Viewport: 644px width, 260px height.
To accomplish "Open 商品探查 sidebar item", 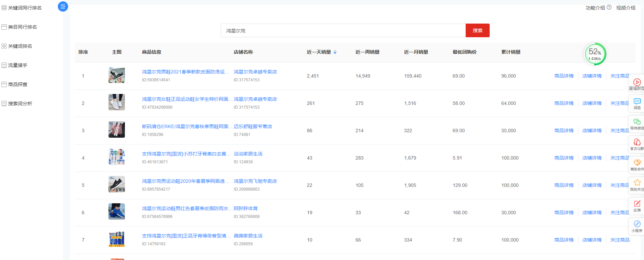I will click(14, 84).
